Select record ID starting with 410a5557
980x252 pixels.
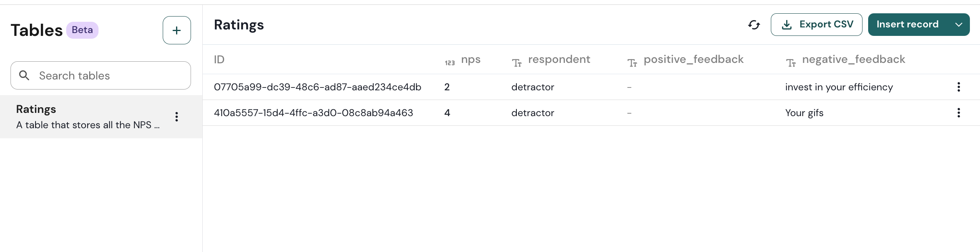(x=313, y=113)
